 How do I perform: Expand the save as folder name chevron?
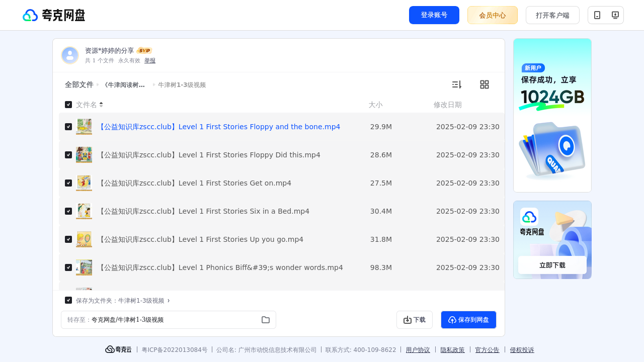click(x=169, y=301)
